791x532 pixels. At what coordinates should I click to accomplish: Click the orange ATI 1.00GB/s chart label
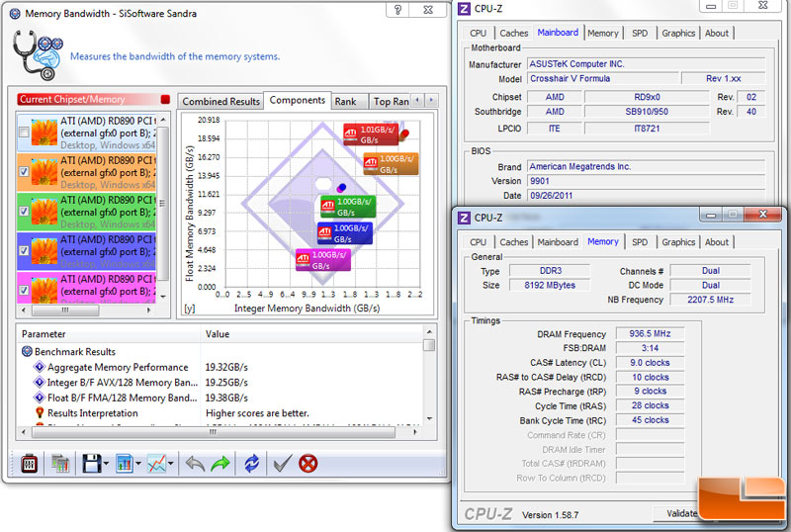point(391,163)
